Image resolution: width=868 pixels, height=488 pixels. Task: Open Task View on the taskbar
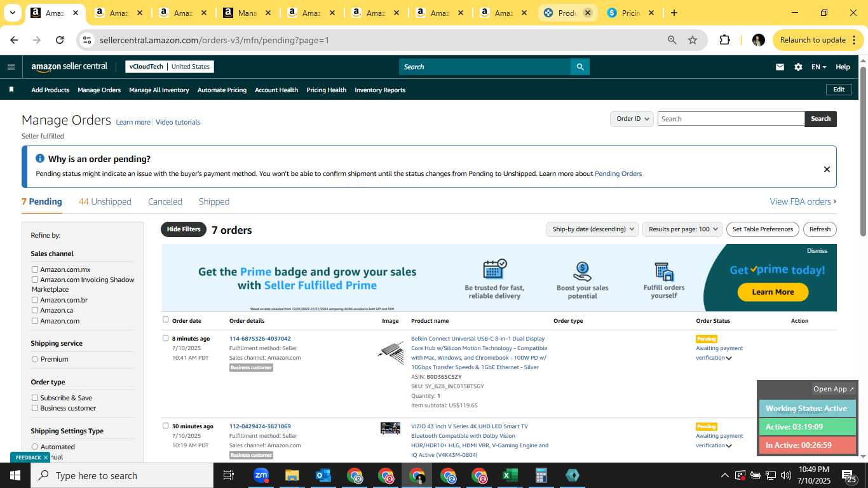click(229, 475)
